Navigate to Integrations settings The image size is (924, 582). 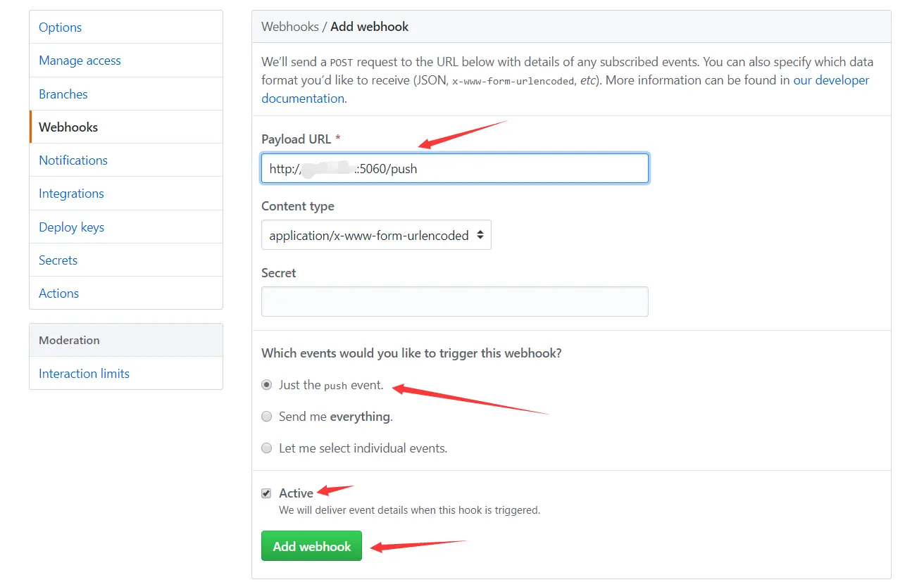tap(71, 194)
